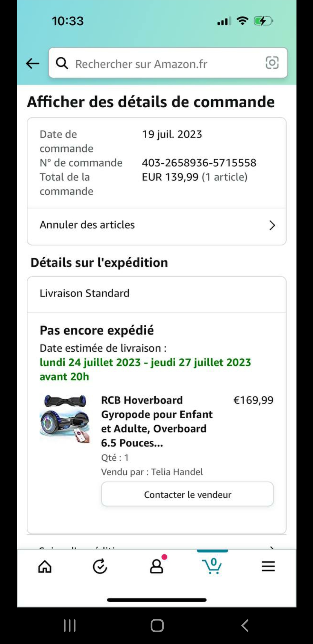
Task: Tap the hoverboard product thumbnail
Action: pyautogui.click(x=65, y=419)
